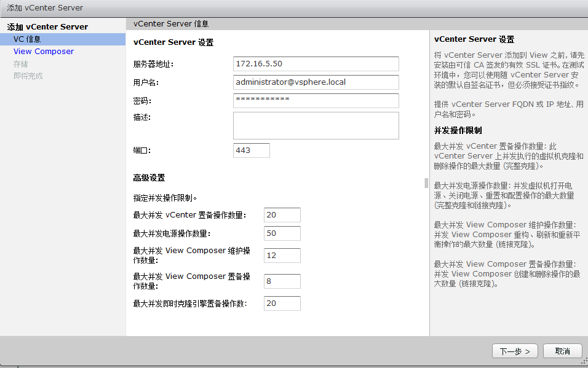Click the 用户名 label
The height and width of the screenshot is (368, 588).
(x=146, y=82)
